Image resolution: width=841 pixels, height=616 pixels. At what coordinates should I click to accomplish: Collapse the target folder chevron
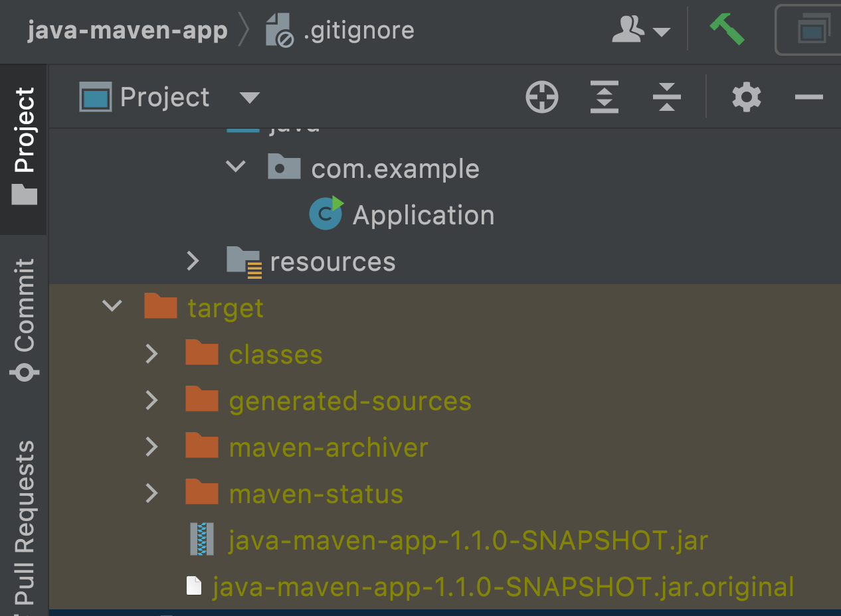pos(112,306)
